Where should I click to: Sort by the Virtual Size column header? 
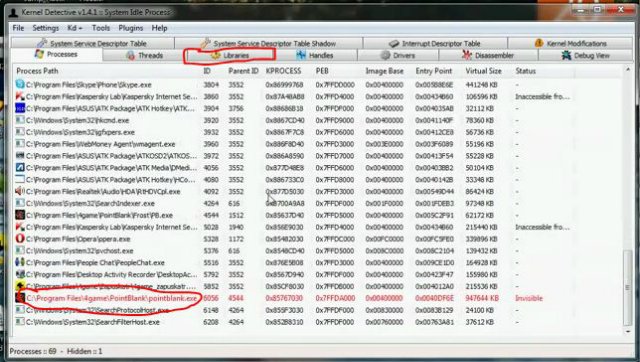(x=483, y=71)
